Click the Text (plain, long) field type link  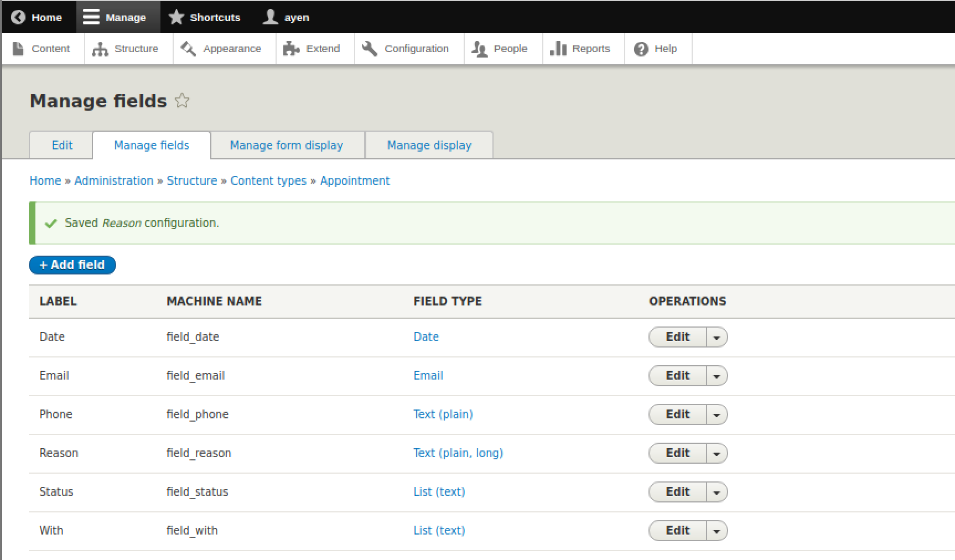click(x=458, y=453)
